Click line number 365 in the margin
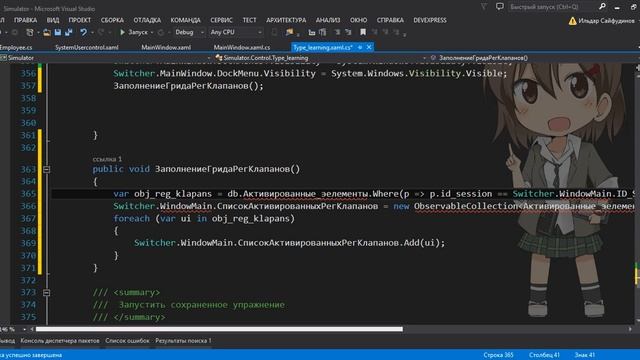The height and width of the screenshot is (360, 640). [28, 193]
